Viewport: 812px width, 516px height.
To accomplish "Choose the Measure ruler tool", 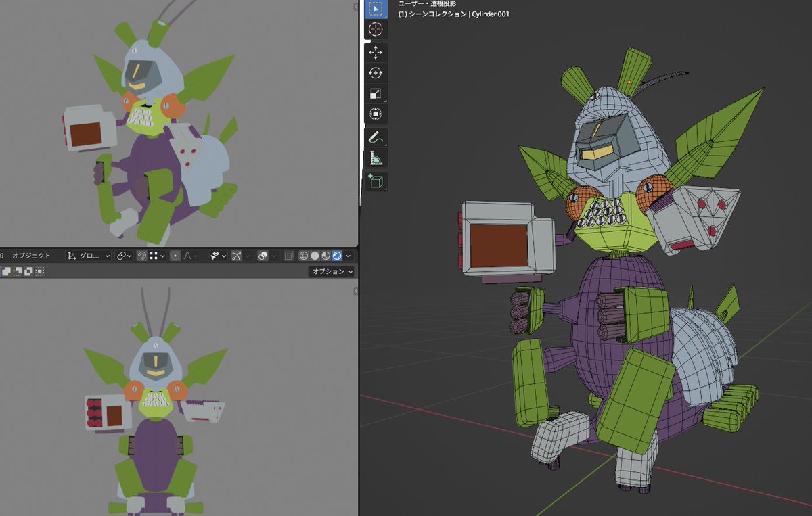I will tap(376, 158).
